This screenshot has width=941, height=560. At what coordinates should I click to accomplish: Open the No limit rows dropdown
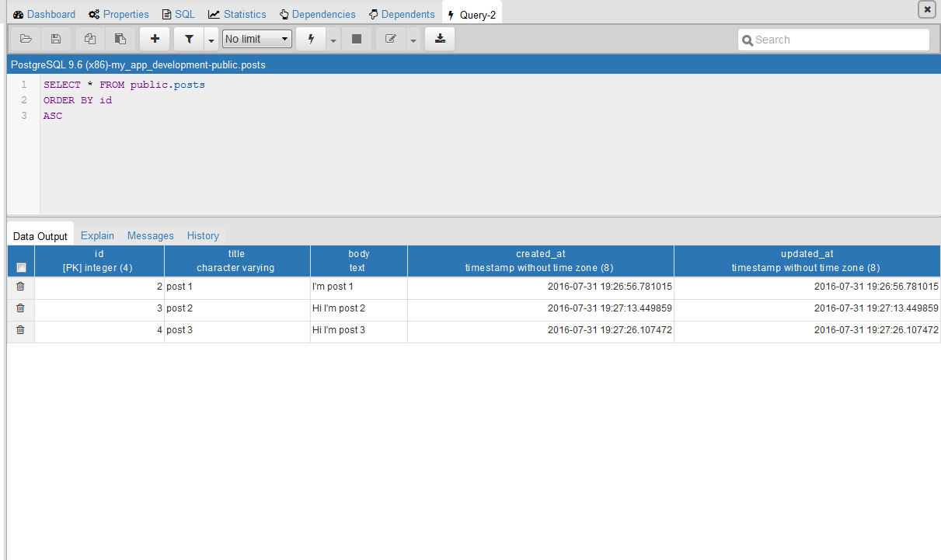click(x=256, y=38)
